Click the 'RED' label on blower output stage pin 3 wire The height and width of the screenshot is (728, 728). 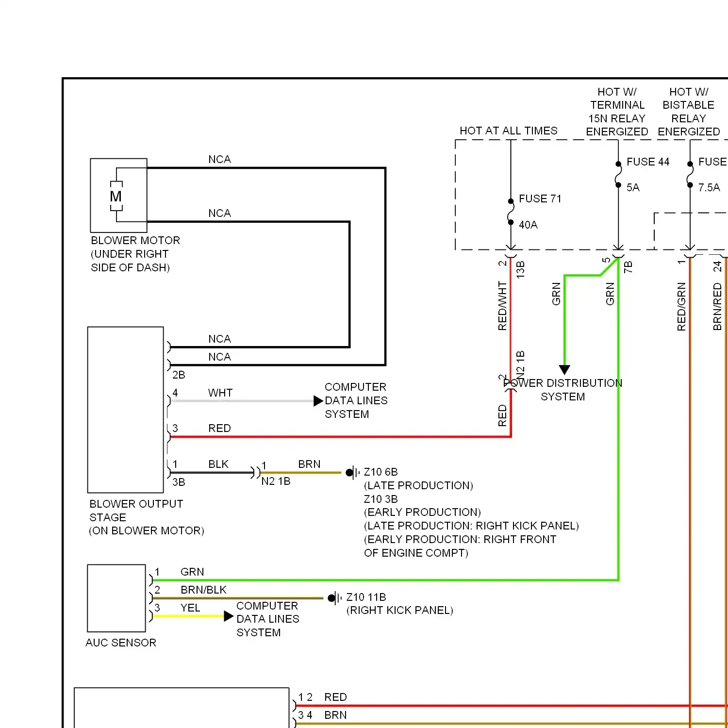click(219, 429)
